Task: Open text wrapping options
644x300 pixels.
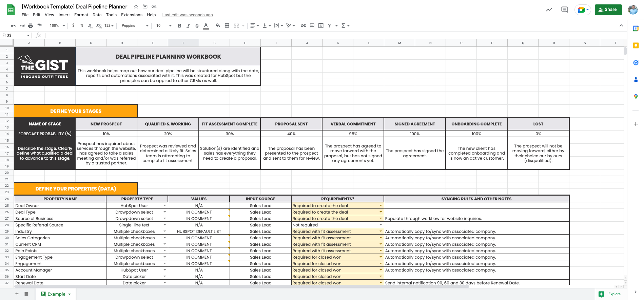Action: coord(278,26)
